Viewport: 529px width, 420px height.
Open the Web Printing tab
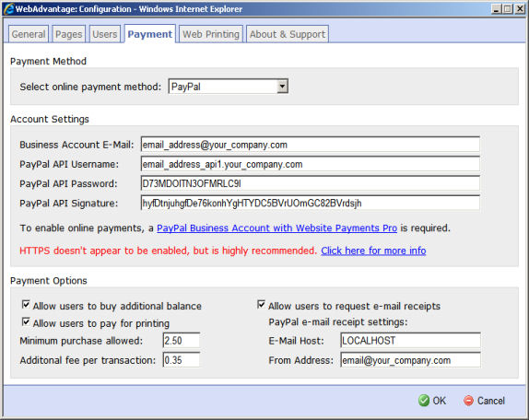(211, 34)
